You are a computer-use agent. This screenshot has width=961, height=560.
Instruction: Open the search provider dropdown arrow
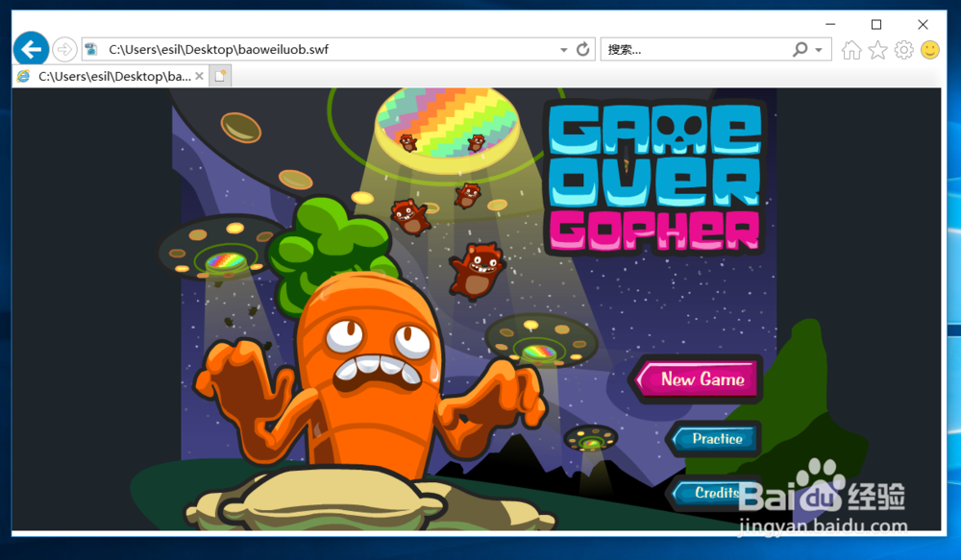click(x=819, y=50)
